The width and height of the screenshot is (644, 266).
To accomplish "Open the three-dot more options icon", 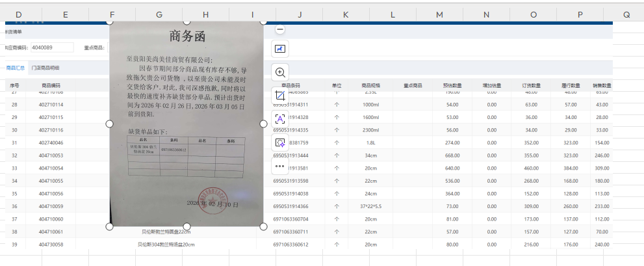I will coord(280,165).
